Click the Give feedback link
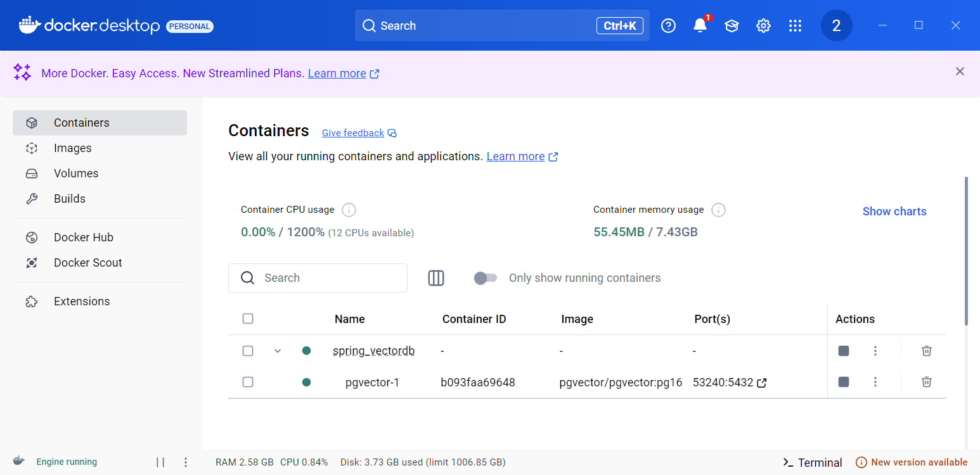Viewport: 980px width, 475px height. (x=353, y=133)
